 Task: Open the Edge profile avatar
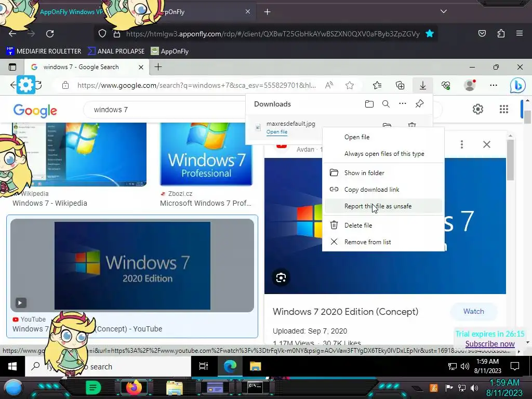click(x=470, y=85)
